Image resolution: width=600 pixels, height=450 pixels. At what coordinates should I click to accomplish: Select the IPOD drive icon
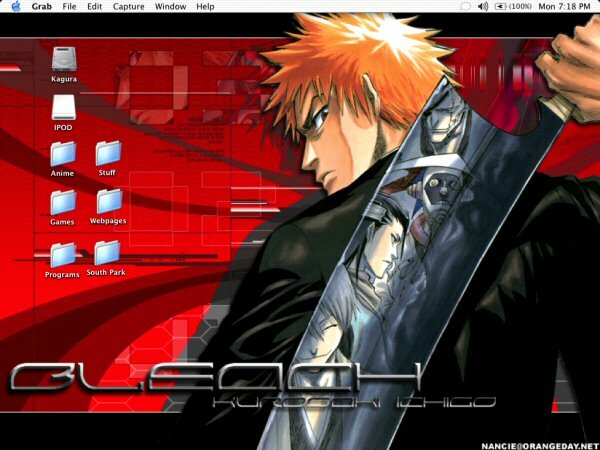[x=64, y=108]
